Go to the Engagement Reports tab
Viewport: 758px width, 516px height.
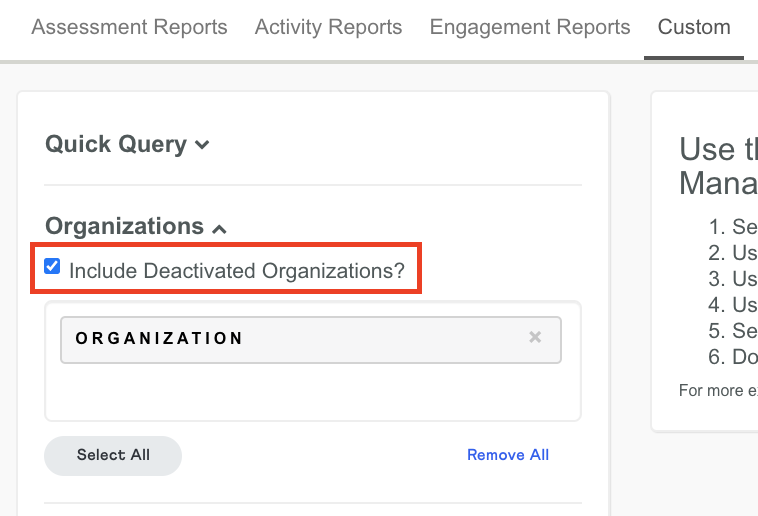[x=530, y=27]
